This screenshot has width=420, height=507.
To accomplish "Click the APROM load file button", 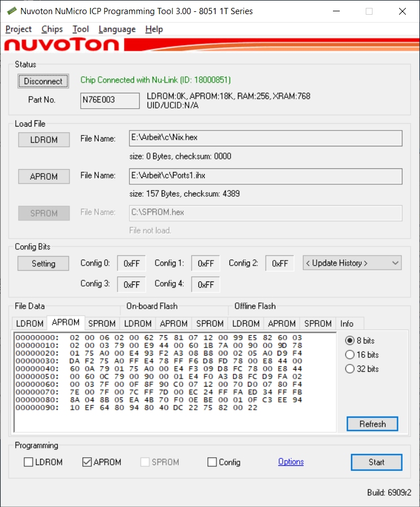I will point(44,176).
